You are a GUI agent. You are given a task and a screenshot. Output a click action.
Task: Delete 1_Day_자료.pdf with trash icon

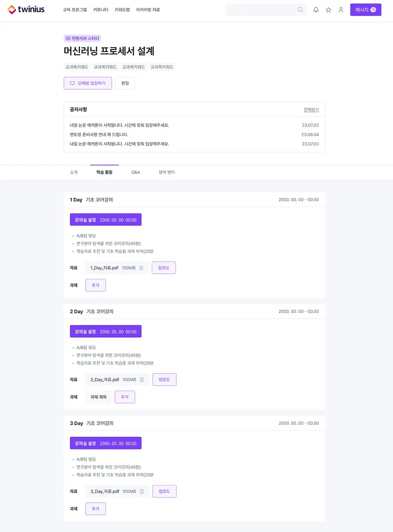coord(141,268)
